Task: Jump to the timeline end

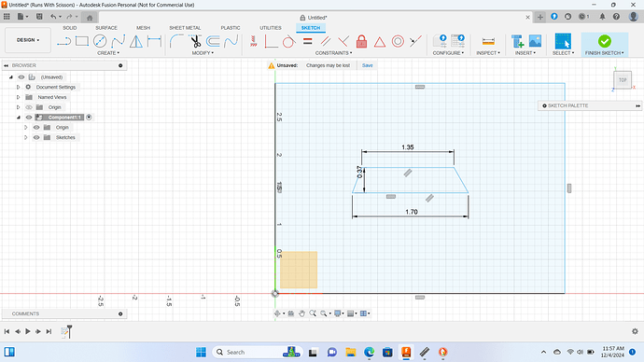Action: (x=49, y=331)
